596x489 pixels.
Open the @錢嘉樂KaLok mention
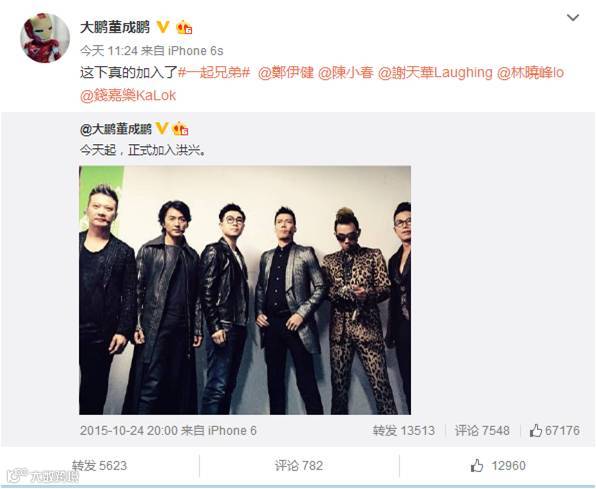pos(128,95)
